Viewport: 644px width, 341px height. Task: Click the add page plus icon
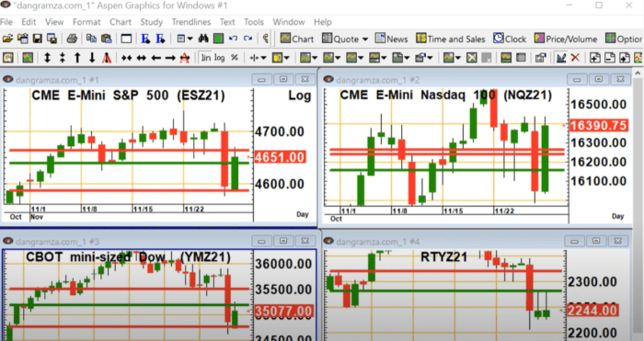594,58
